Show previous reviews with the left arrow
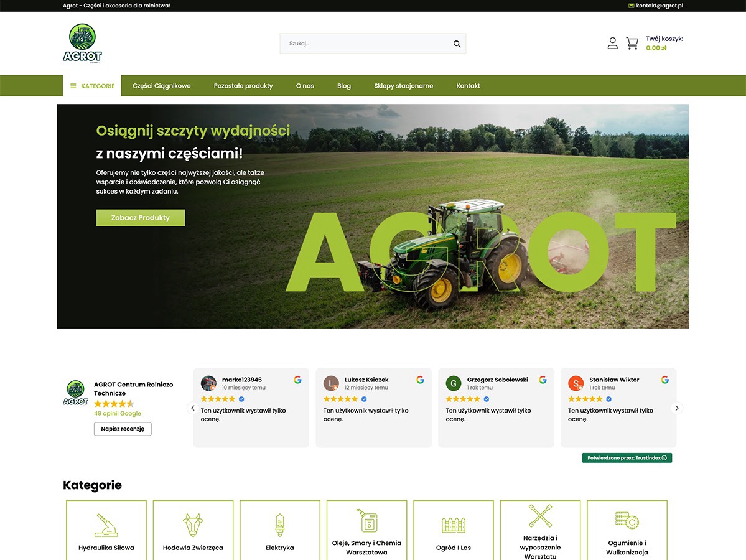This screenshot has height=560, width=746. (x=193, y=408)
